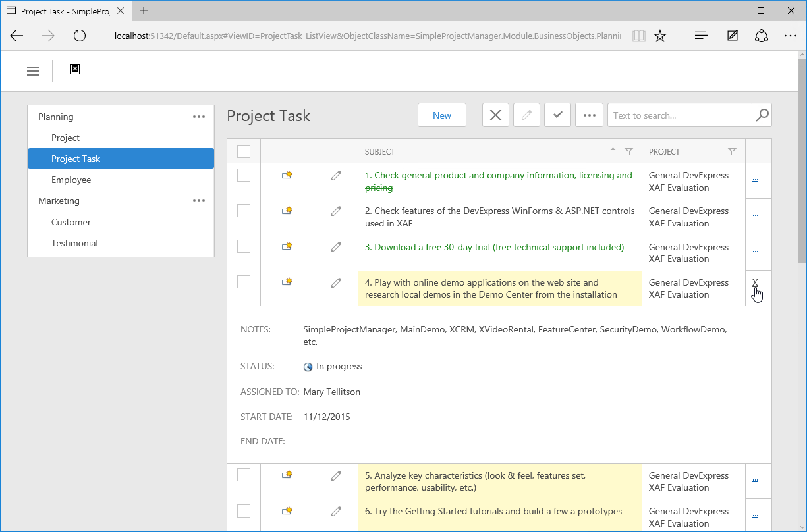Click the Delete X toolbar button
The width and height of the screenshot is (807, 532).
click(495, 115)
